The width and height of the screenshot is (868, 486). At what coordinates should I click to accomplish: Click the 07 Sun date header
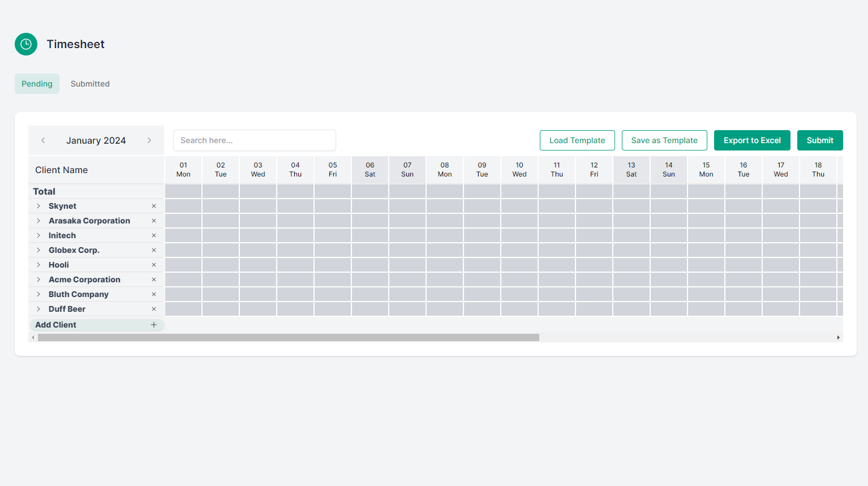pos(407,170)
